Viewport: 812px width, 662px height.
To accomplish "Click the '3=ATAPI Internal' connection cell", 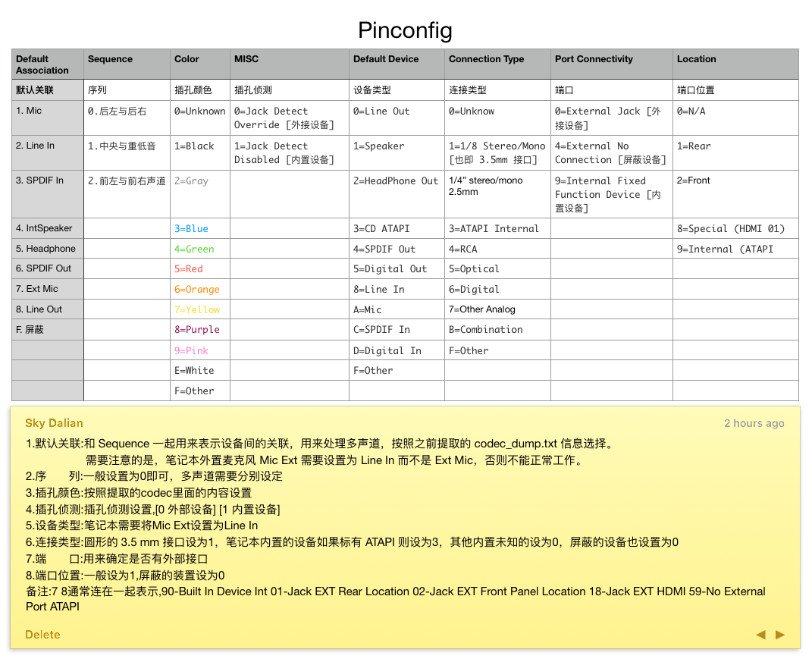I will click(x=497, y=228).
